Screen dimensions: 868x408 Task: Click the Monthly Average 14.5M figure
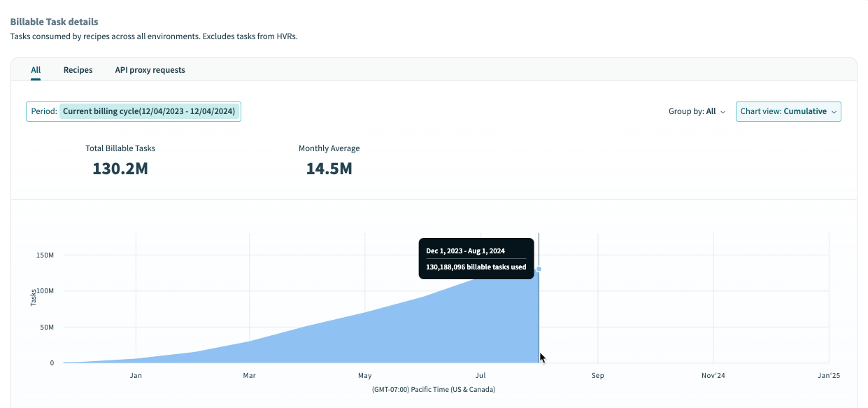pos(329,168)
